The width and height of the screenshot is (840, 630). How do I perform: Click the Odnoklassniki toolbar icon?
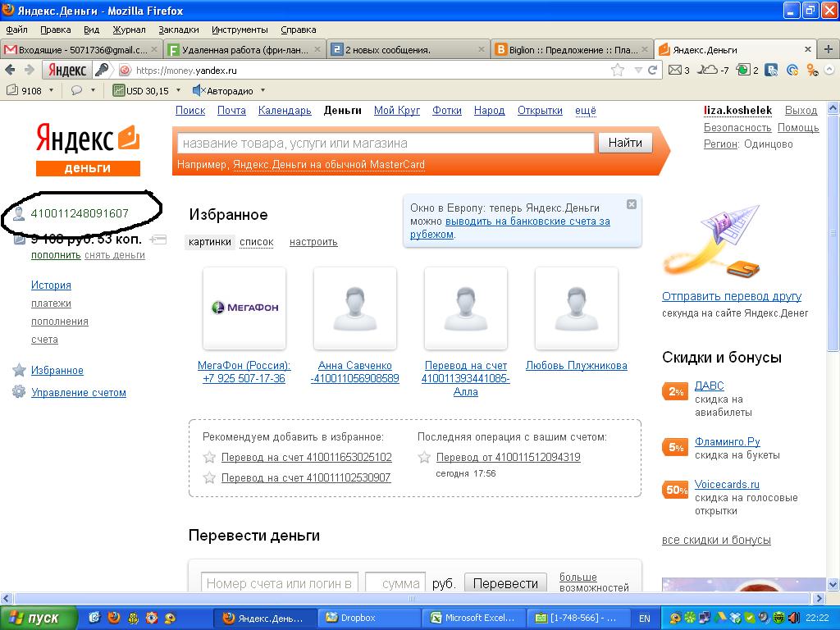click(x=812, y=70)
